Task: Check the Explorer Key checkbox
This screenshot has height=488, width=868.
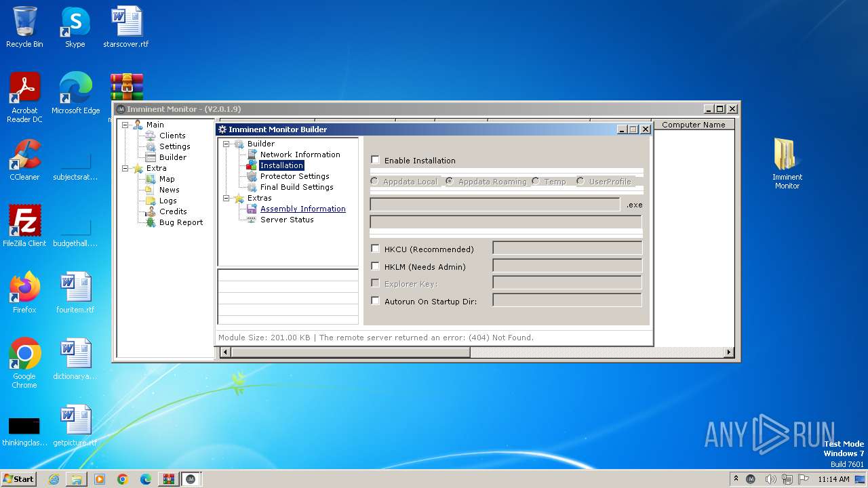Action: (375, 283)
